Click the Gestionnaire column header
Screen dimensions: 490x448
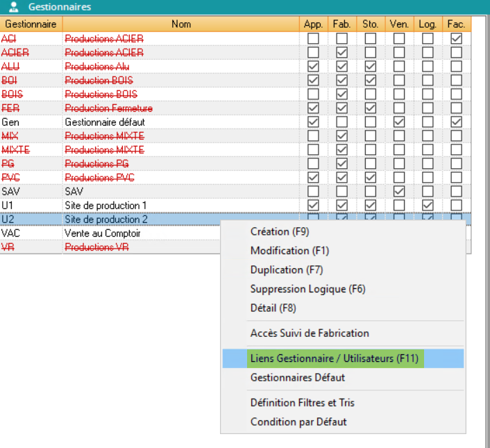pos(31,24)
